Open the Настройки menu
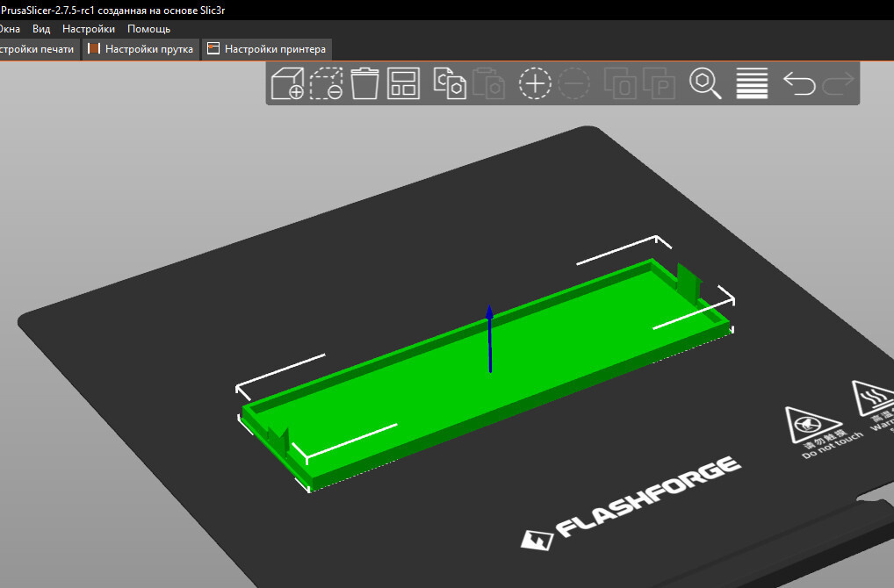Viewport: 894px width, 588px height. [89, 29]
